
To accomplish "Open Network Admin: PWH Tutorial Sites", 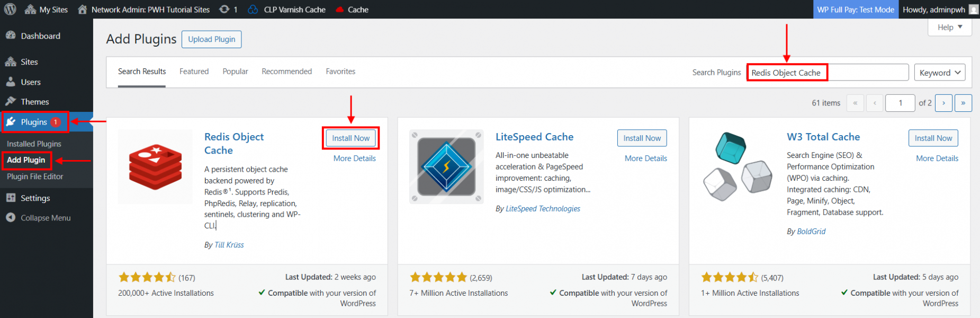I will coord(143,10).
